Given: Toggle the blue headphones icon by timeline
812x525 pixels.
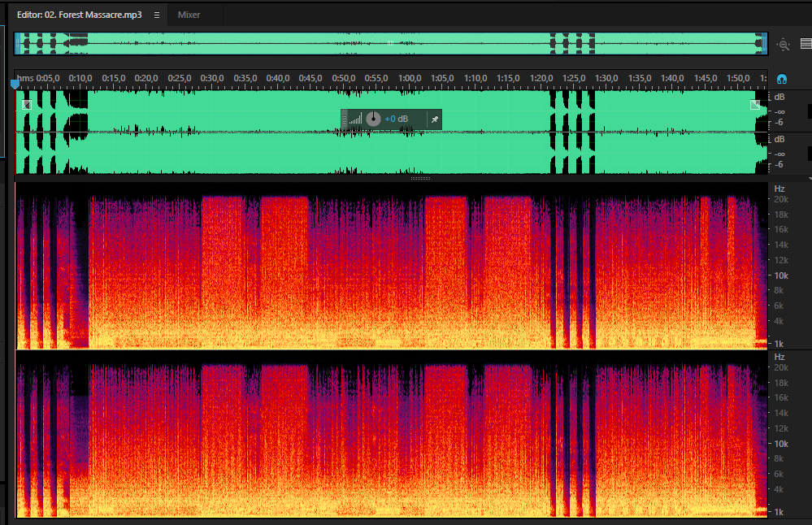Looking at the screenshot, I should (782, 79).
